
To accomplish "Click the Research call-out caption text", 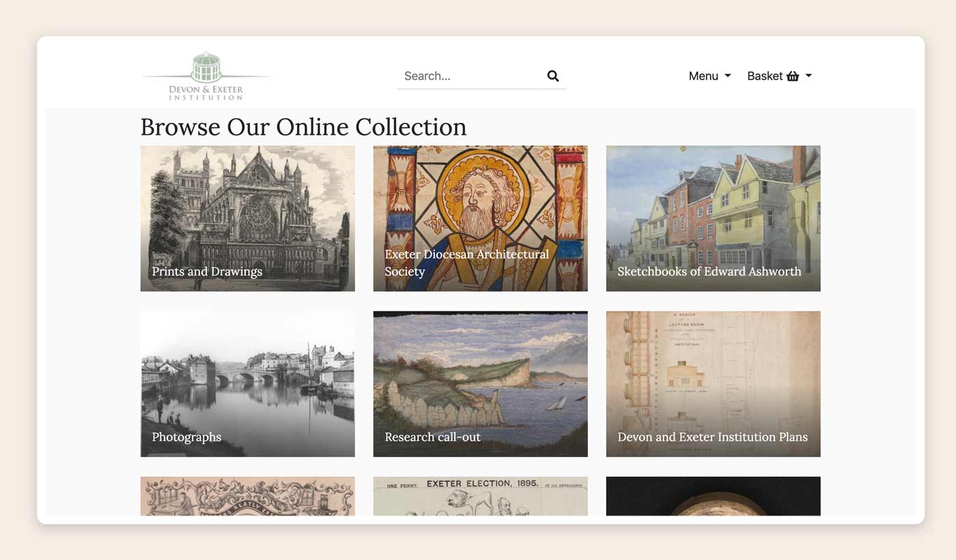I will (432, 437).
